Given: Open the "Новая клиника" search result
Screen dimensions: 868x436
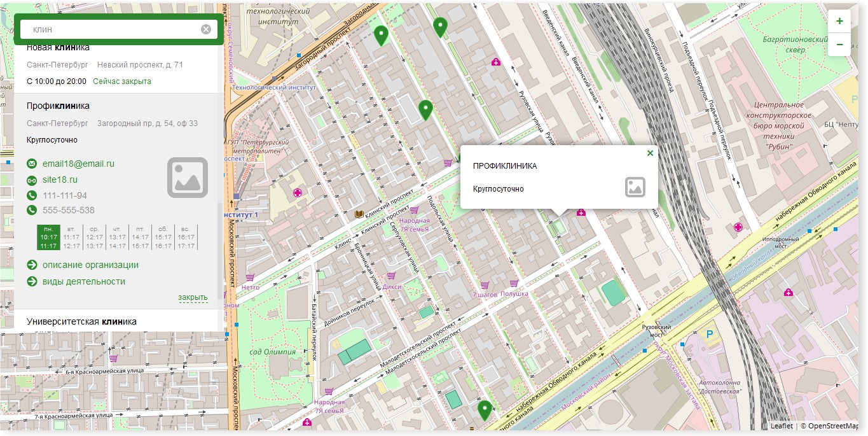Looking at the screenshot, I should tap(59, 48).
